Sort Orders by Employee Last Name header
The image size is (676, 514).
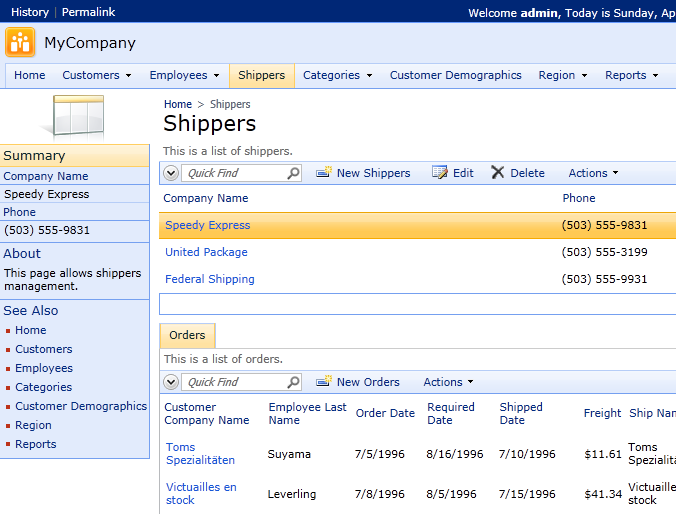pos(307,413)
